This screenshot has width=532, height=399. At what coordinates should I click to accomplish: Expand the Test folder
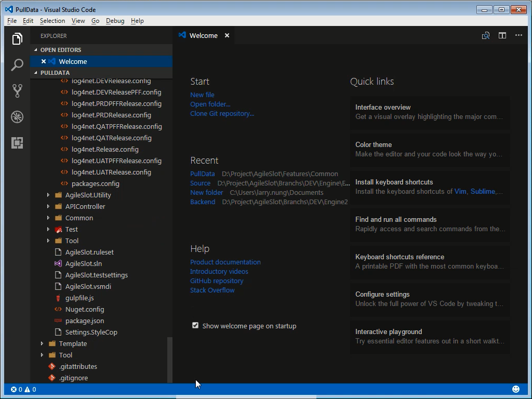(48, 229)
